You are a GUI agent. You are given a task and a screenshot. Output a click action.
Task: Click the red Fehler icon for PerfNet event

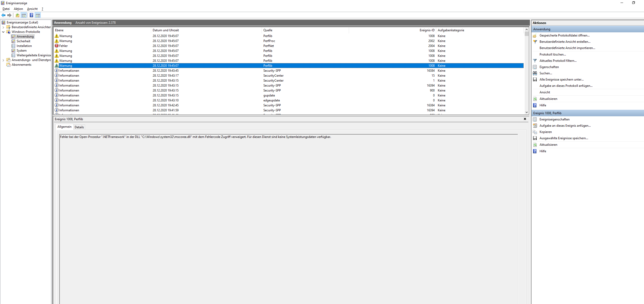57,46
